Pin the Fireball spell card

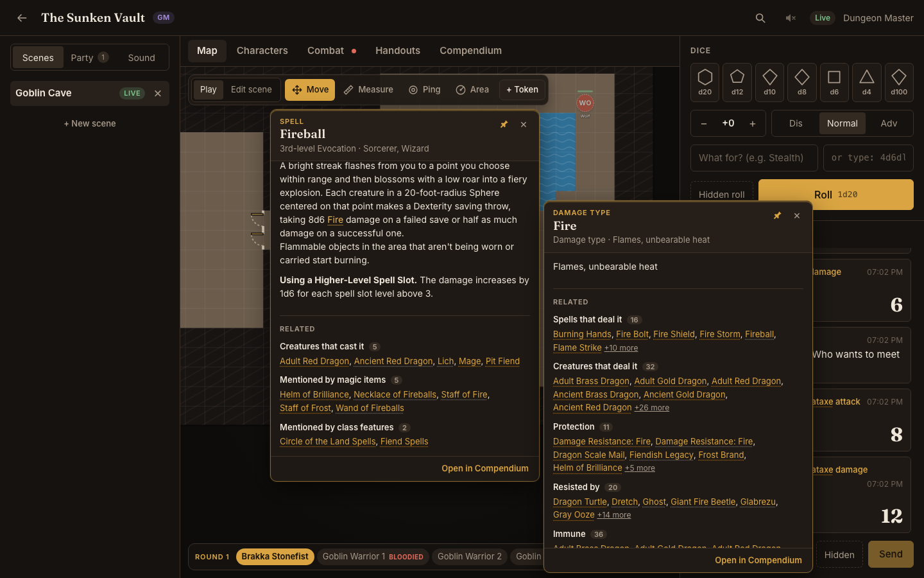click(504, 125)
